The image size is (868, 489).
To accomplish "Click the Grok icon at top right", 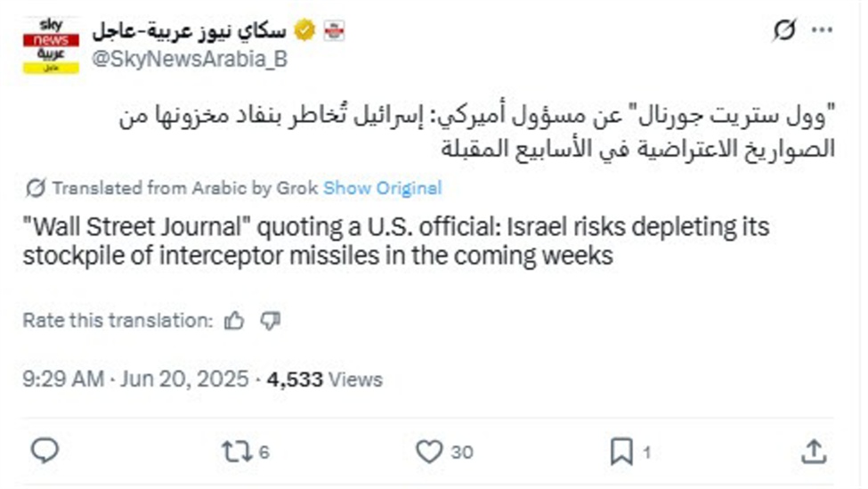I will point(783,31).
